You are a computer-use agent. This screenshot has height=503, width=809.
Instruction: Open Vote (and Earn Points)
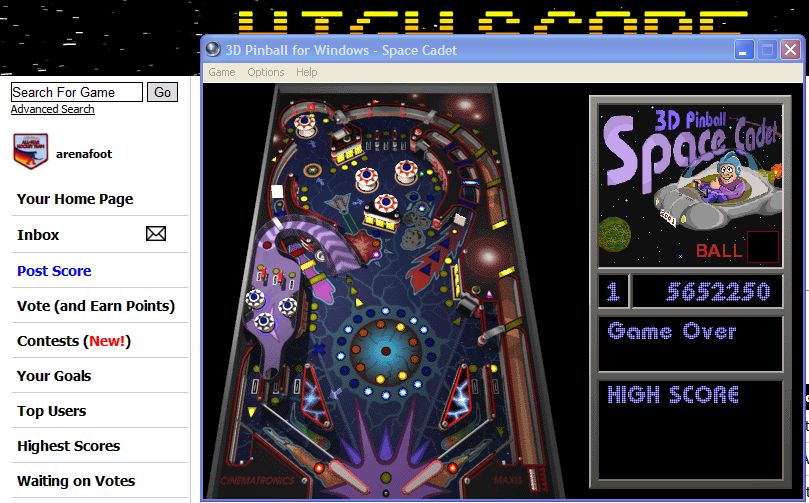pos(96,306)
